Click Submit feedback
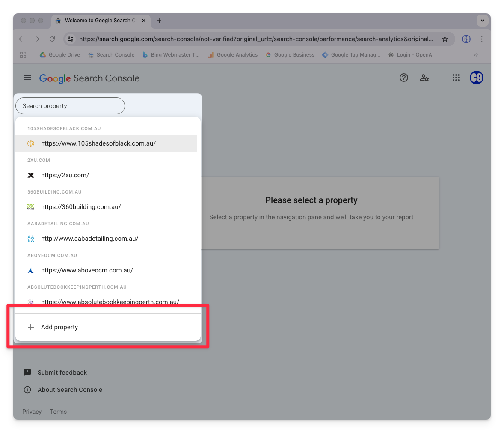 click(x=62, y=373)
